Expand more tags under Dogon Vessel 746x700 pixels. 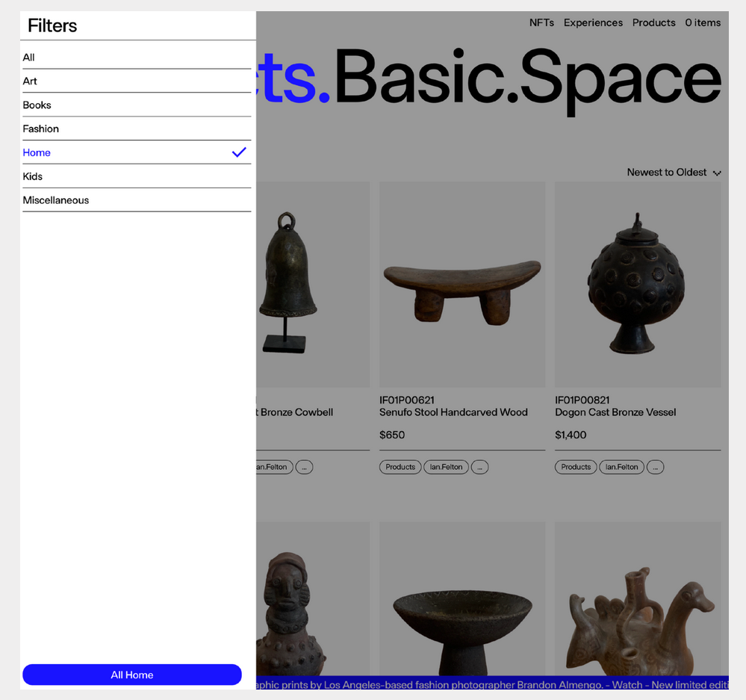(655, 467)
